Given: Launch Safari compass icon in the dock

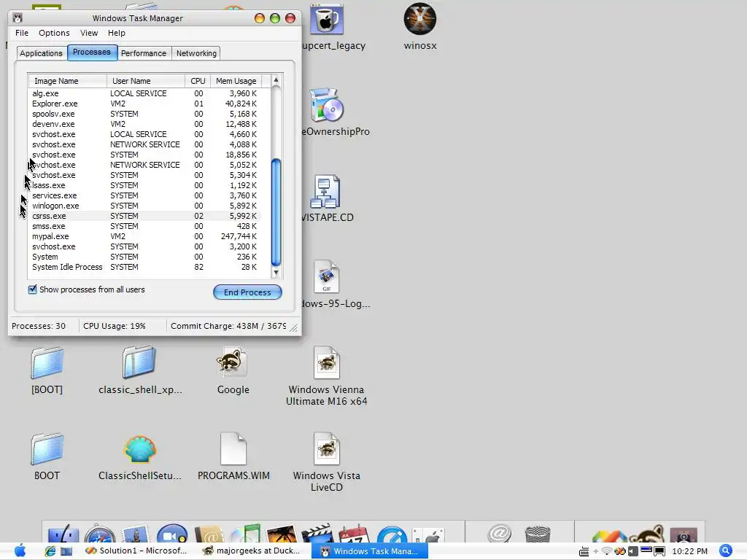Looking at the screenshot, I should (99, 533).
